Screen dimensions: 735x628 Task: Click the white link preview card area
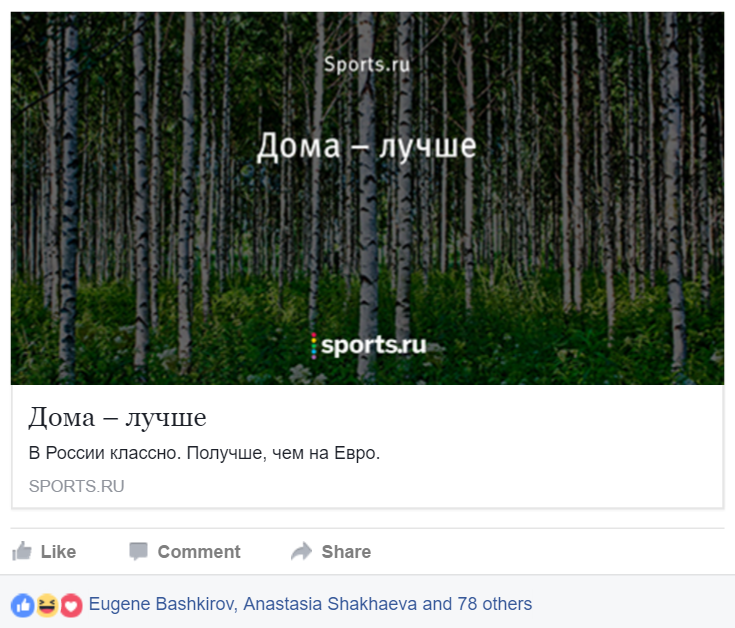click(x=368, y=447)
